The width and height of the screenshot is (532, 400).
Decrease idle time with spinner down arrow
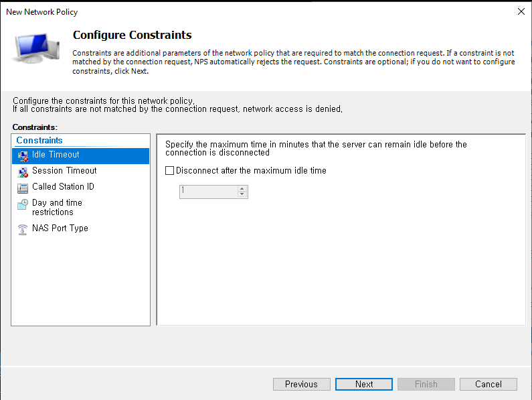242,194
